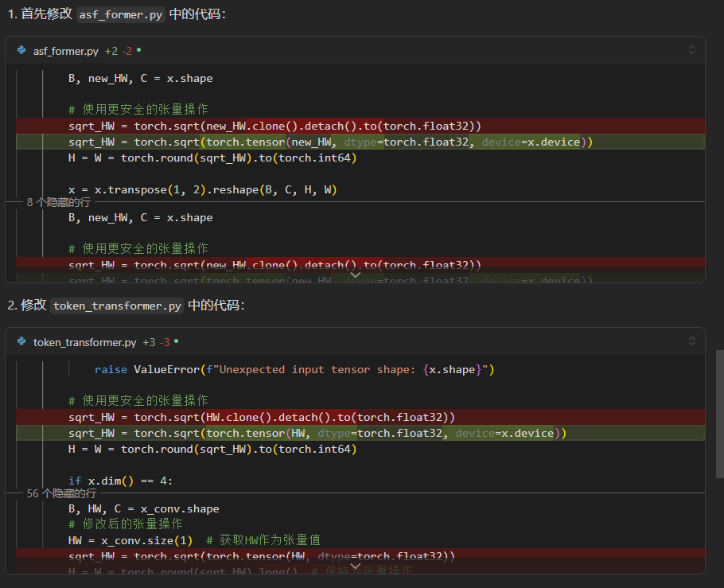The height and width of the screenshot is (588, 724).
Task: Click the Python icon beside token_transformer.py
Action: pyautogui.click(x=21, y=342)
